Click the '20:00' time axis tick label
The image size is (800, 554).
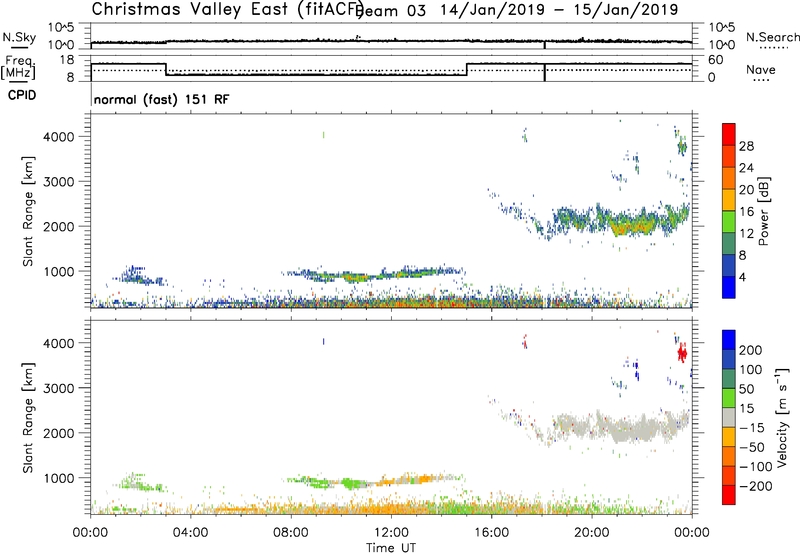[591, 533]
